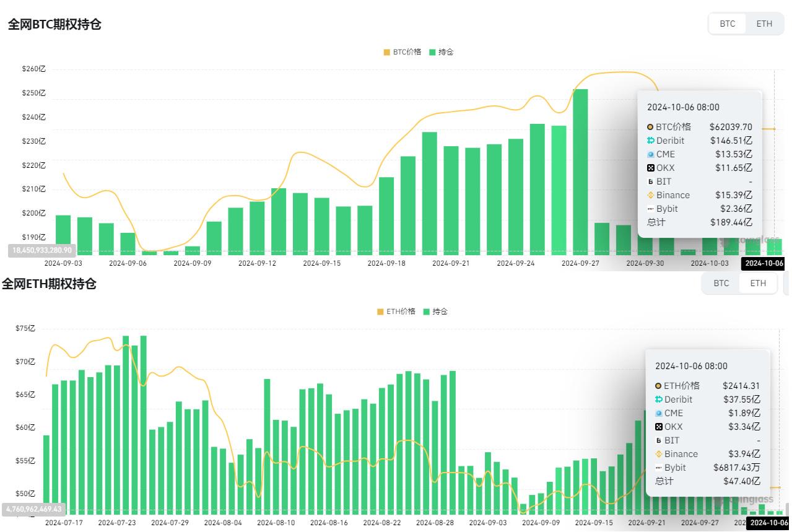Click the 2024-10-06 08:00 tooltip header
The image size is (792, 532).
(683, 107)
